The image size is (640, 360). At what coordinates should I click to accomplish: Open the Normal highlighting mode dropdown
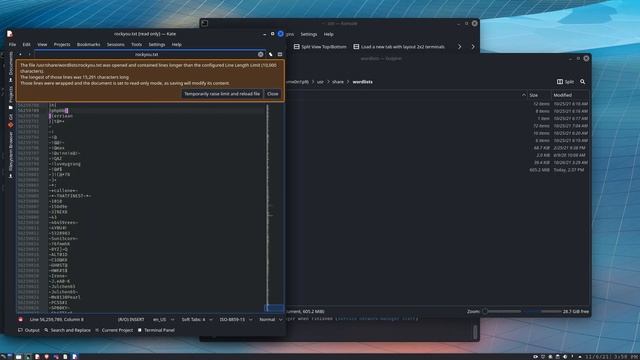click(x=271, y=320)
